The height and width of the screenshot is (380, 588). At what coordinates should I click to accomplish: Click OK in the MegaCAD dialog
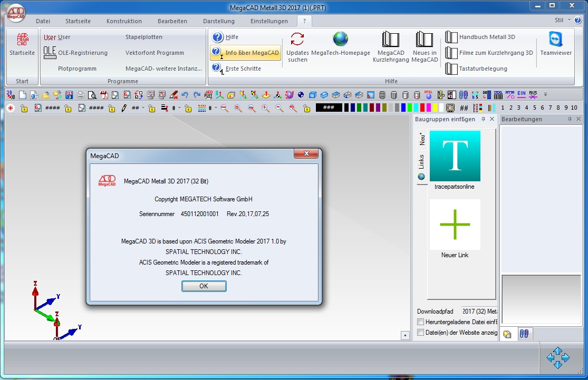click(204, 286)
